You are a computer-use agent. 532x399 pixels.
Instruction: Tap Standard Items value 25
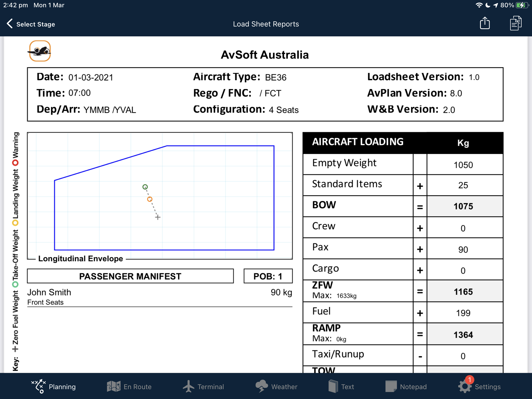[463, 185]
